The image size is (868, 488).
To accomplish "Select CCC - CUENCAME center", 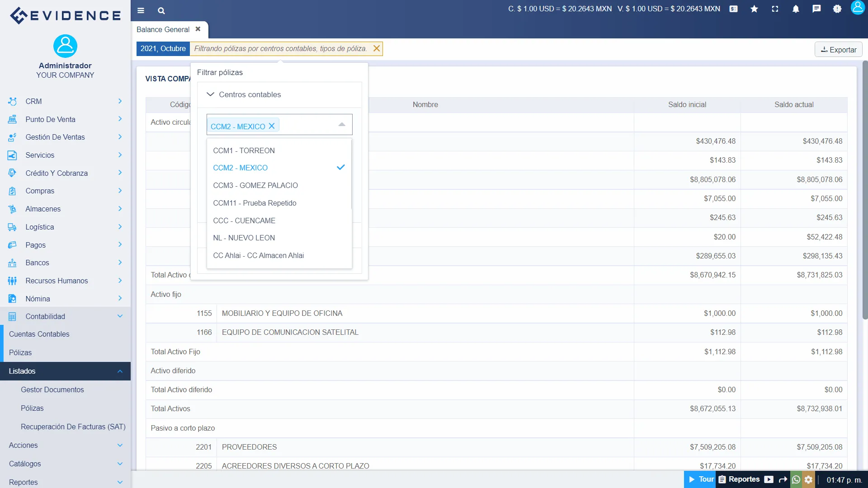I will [x=244, y=221].
